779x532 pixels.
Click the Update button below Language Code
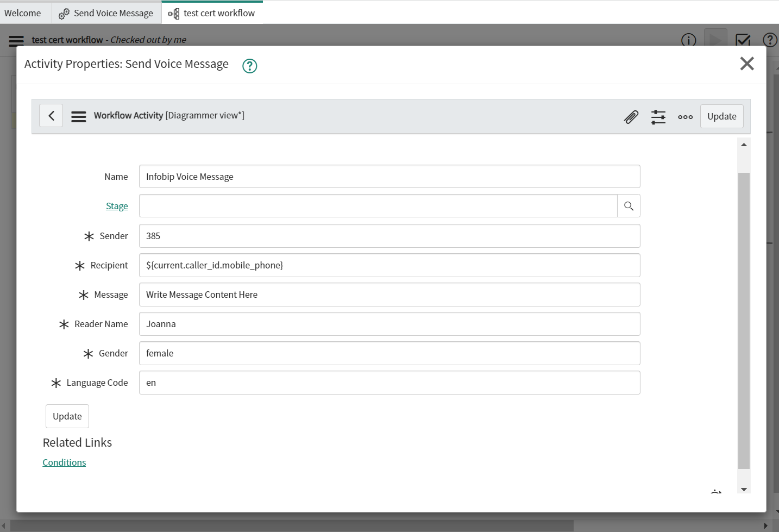(67, 416)
